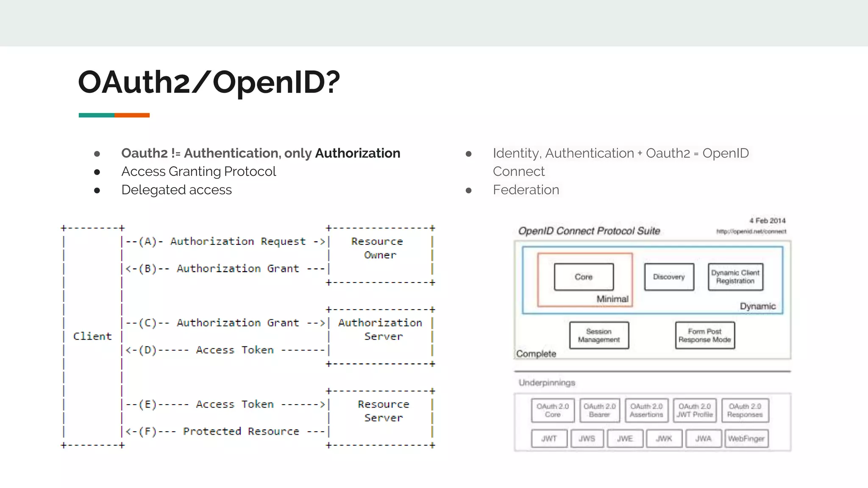Click the 'Client' label in the flow diagram
Viewport: 868px width, 488px height.
tap(92, 336)
